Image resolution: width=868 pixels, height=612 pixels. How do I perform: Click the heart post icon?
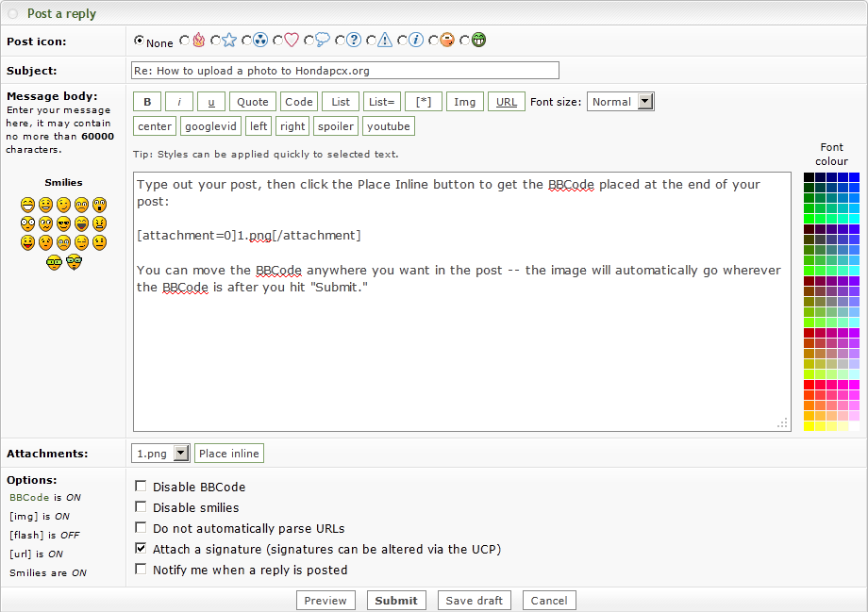pos(291,41)
